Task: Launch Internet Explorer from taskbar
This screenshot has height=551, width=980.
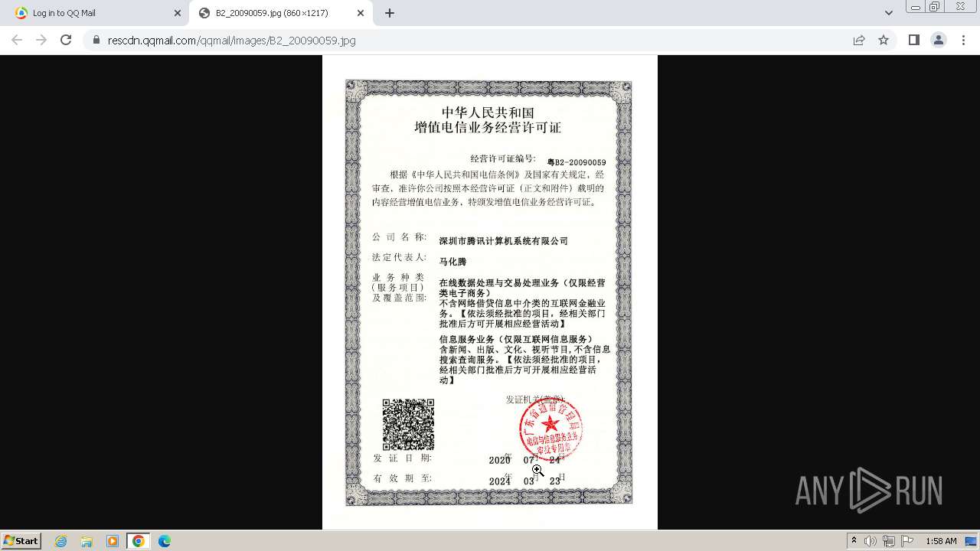Action: pos(60,541)
